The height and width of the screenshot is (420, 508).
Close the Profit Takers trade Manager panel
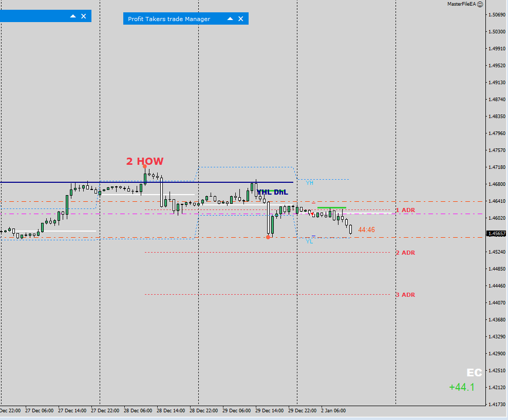coord(241,19)
